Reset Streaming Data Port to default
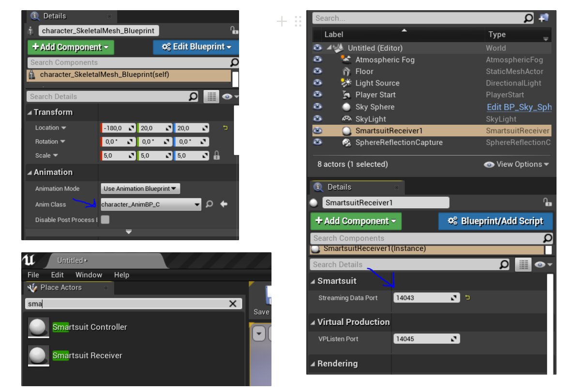This screenshot has width=572, height=392. click(x=467, y=298)
